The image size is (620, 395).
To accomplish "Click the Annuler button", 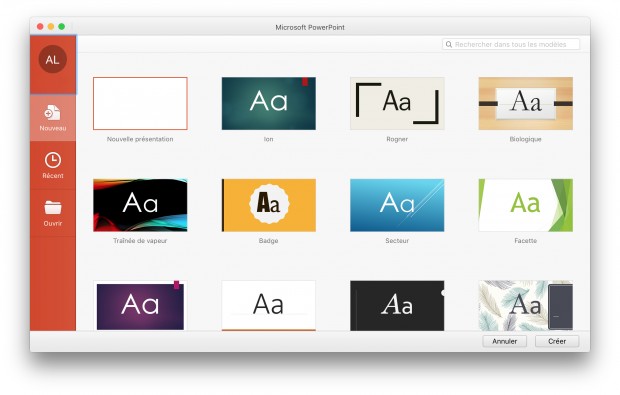I will coord(505,341).
